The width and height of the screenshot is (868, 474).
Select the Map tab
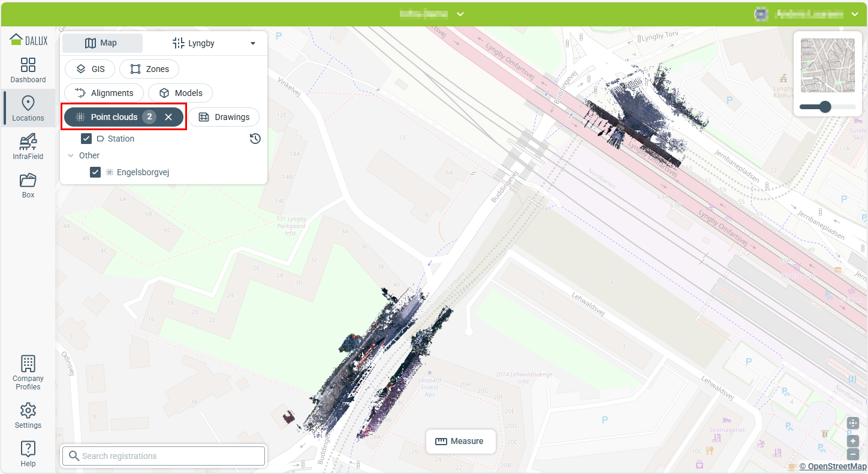[x=103, y=43]
